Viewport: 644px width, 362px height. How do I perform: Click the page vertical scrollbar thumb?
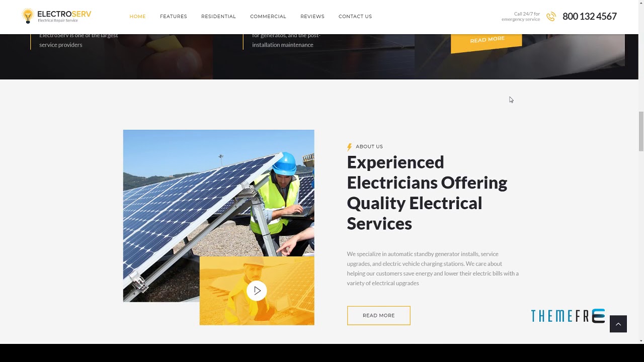[641, 131]
